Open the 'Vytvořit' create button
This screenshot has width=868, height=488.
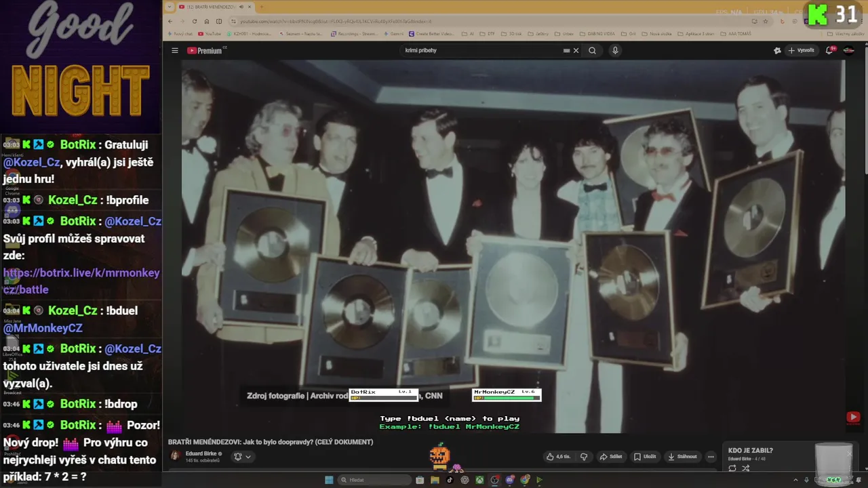(x=801, y=50)
